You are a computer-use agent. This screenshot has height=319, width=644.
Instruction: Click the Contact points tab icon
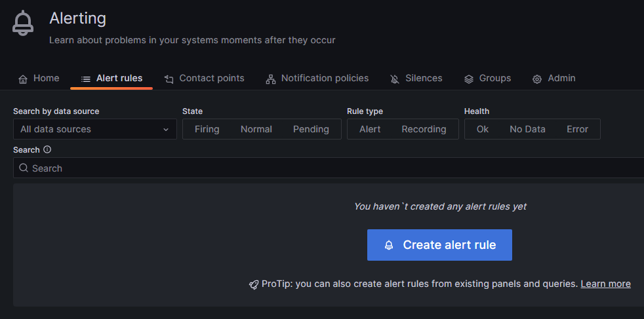coord(169,79)
